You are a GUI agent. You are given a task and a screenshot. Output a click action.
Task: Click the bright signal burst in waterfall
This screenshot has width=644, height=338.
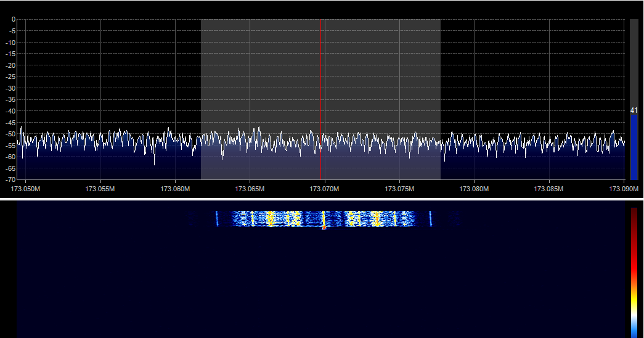(x=324, y=219)
